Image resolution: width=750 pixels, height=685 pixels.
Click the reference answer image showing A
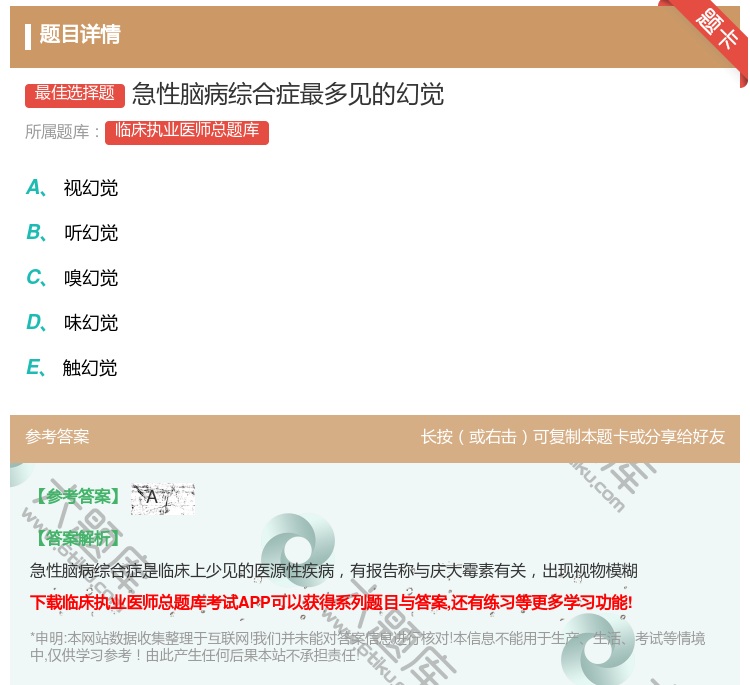[x=163, y=498]
